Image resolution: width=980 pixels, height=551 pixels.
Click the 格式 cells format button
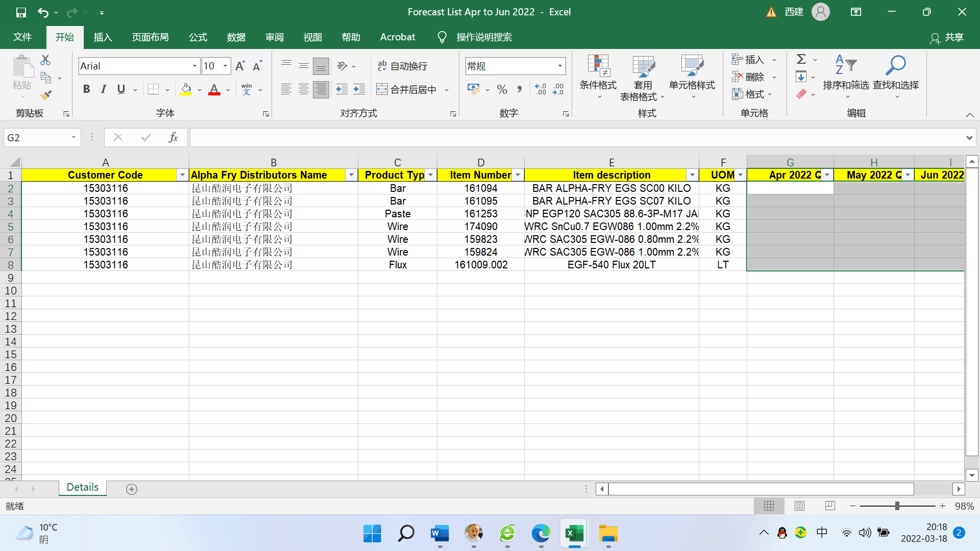748,94
